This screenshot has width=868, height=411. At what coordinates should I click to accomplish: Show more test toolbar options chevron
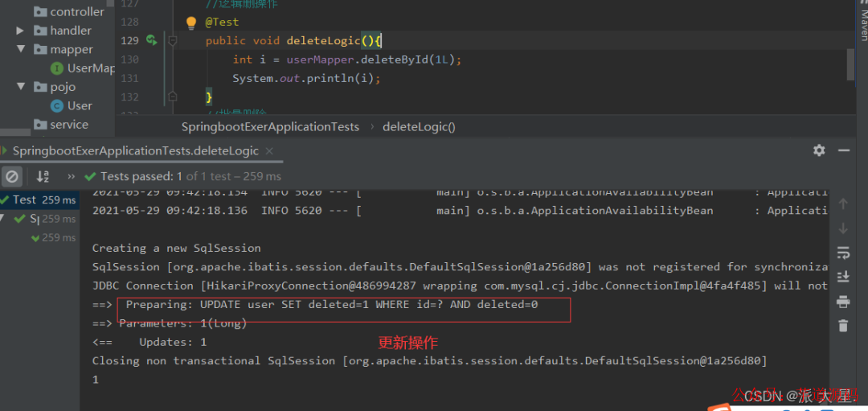pos(71,177)
